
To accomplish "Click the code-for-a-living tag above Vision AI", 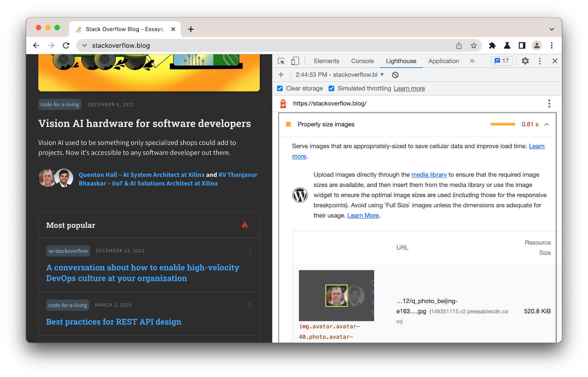I will click(x=60, y=105).
